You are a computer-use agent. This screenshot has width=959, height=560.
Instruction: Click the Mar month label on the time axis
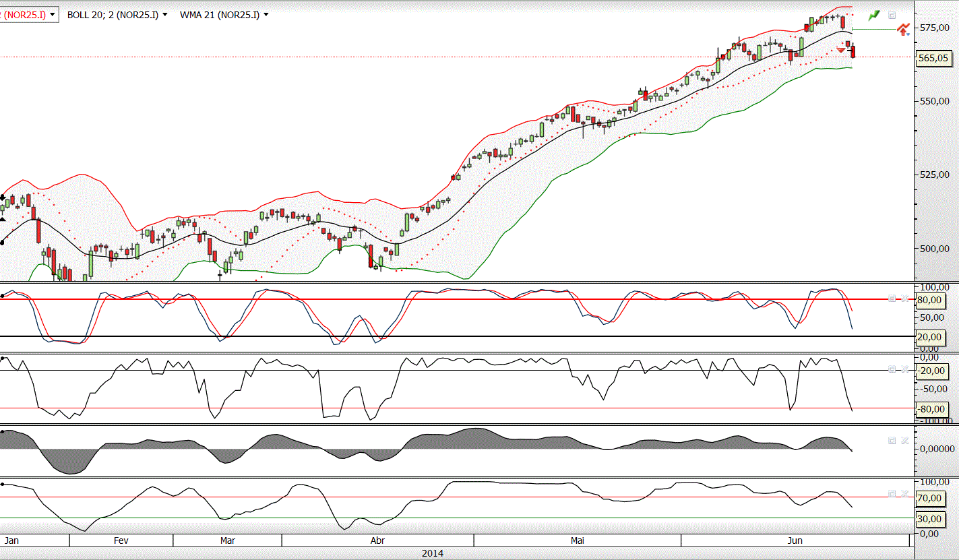227,540
